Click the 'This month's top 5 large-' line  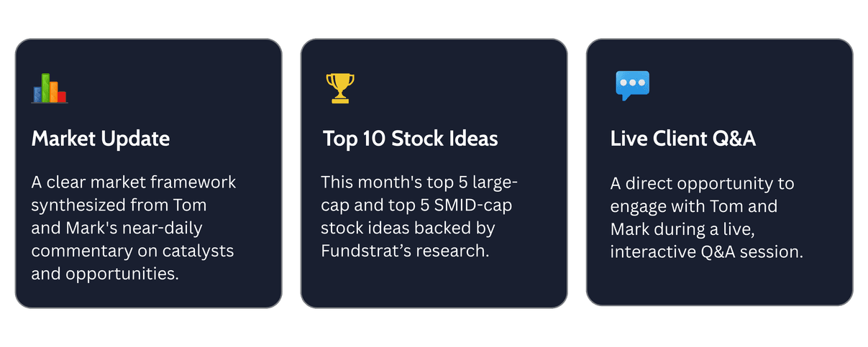(x=419, y=182)
